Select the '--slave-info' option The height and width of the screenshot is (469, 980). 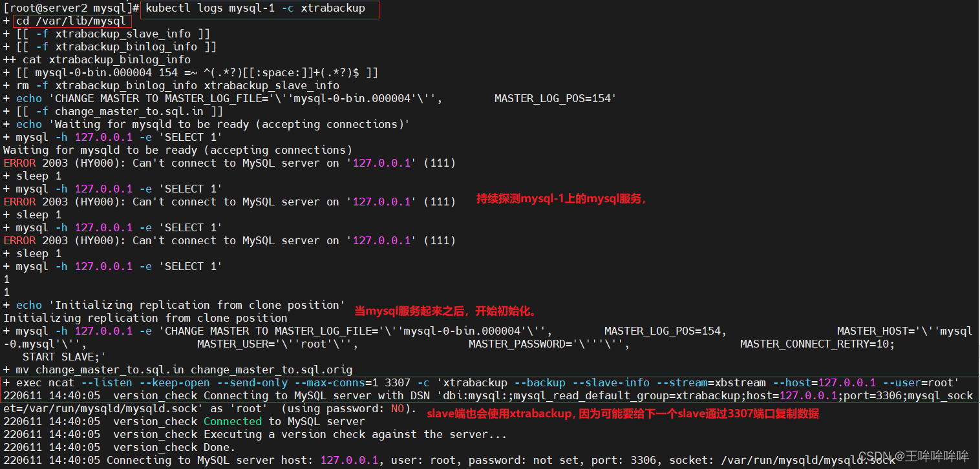point(611,383)
